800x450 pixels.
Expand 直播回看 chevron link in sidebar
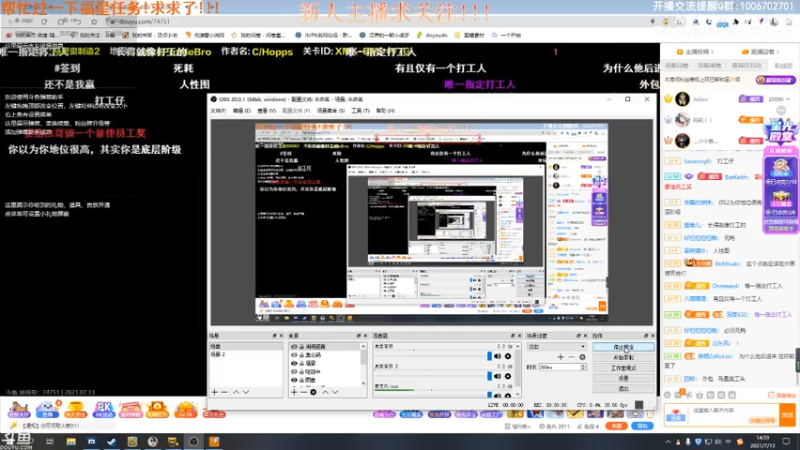(x=760, y=52)
